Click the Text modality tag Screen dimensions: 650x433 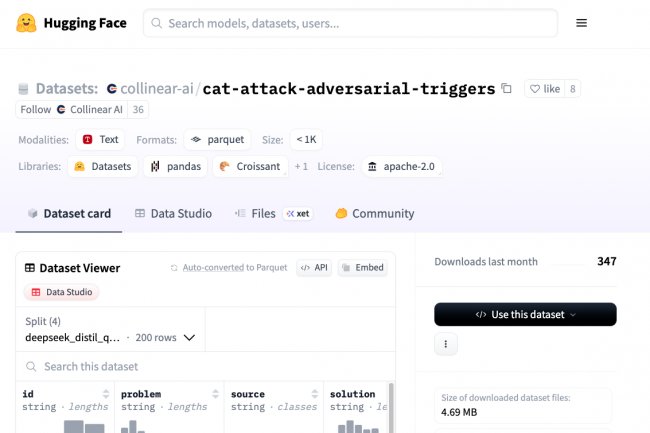click(x=101, y=140)
